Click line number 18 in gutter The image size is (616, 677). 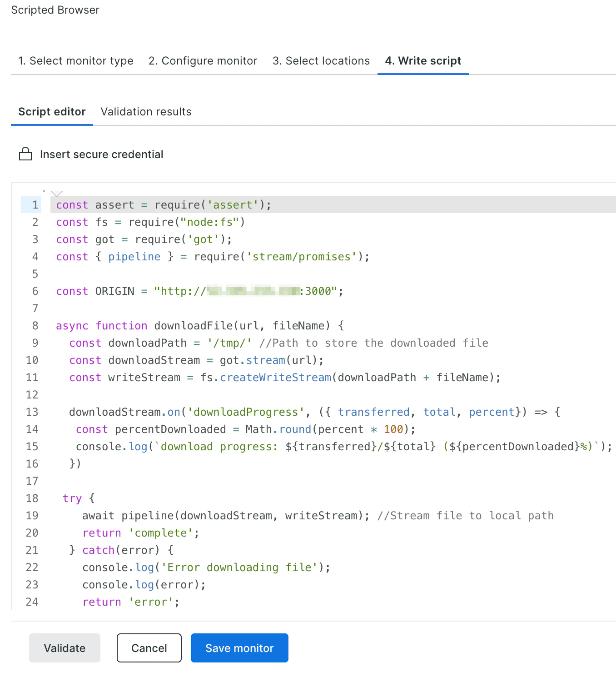point(32,498)
